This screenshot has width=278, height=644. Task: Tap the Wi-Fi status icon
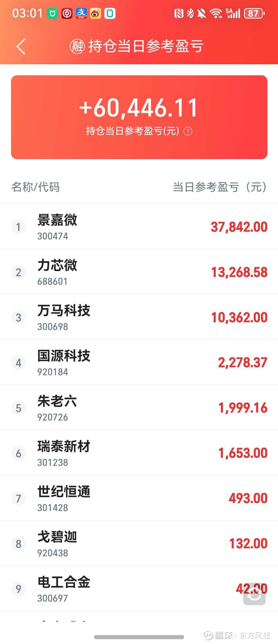[x=216, y=13]
